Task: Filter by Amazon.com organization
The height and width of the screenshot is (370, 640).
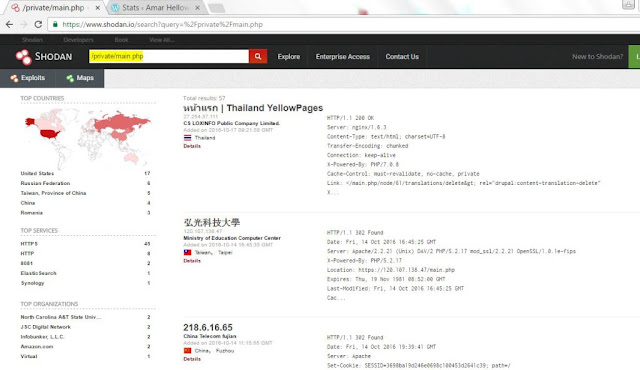Action: pos(37,346)
